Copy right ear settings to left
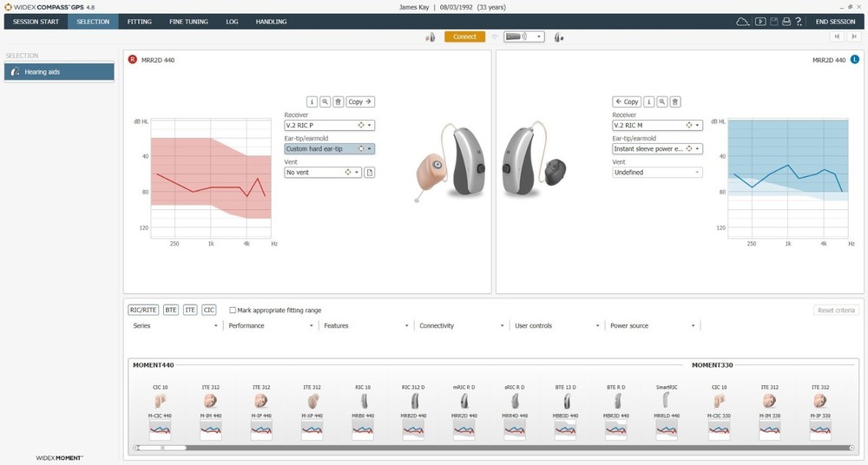 pyautogui.click(x=360, y=102)
